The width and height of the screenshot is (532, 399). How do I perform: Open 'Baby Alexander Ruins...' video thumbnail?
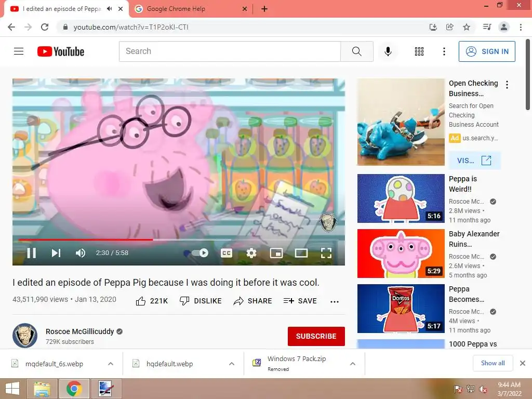pyautogui.click(x=401, y=254)
